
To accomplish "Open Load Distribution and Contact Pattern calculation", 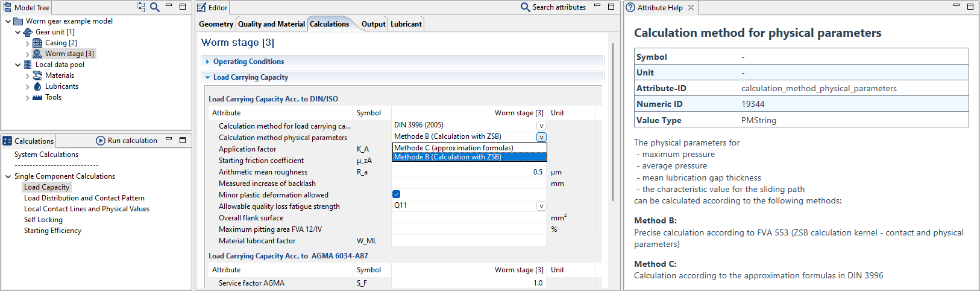I will (x=84, y=198).
